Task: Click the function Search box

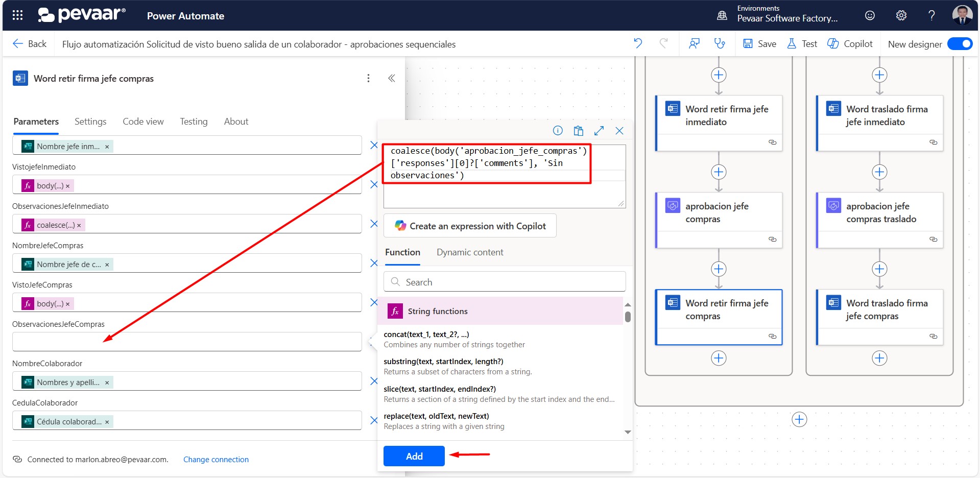Action: (505, 282)
